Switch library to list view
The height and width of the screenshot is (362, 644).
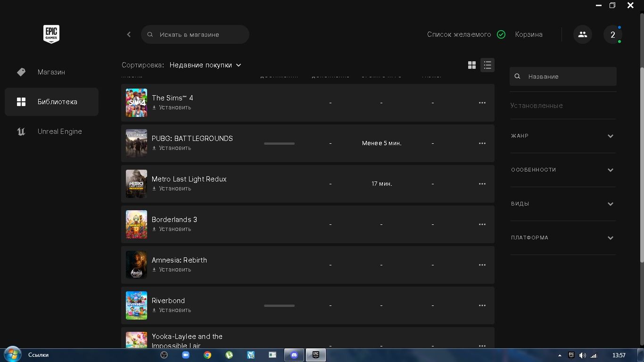tap(487, 65)
